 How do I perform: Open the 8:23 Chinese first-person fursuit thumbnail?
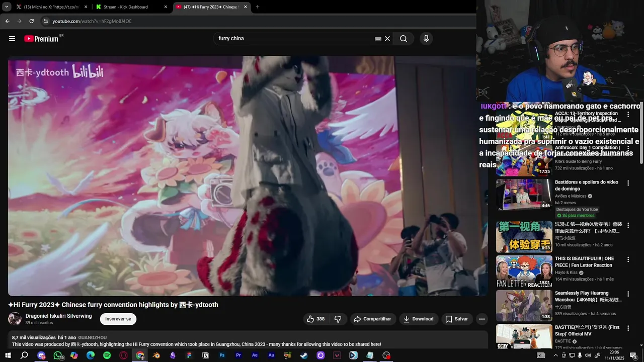[524, 237]
